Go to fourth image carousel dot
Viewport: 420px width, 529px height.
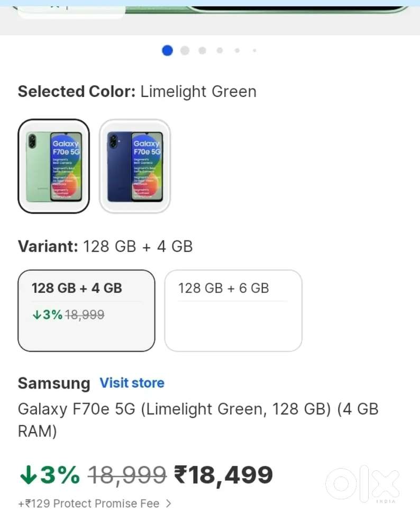point(220,51)
